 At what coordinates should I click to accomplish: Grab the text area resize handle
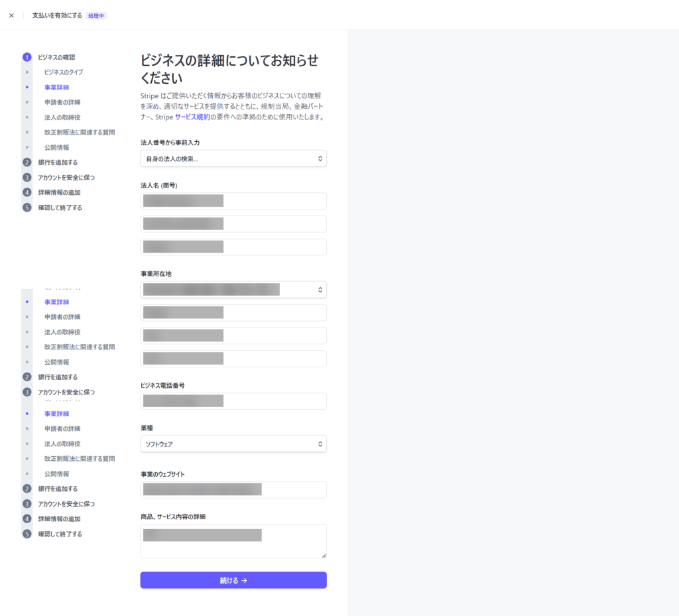point(323,555)
